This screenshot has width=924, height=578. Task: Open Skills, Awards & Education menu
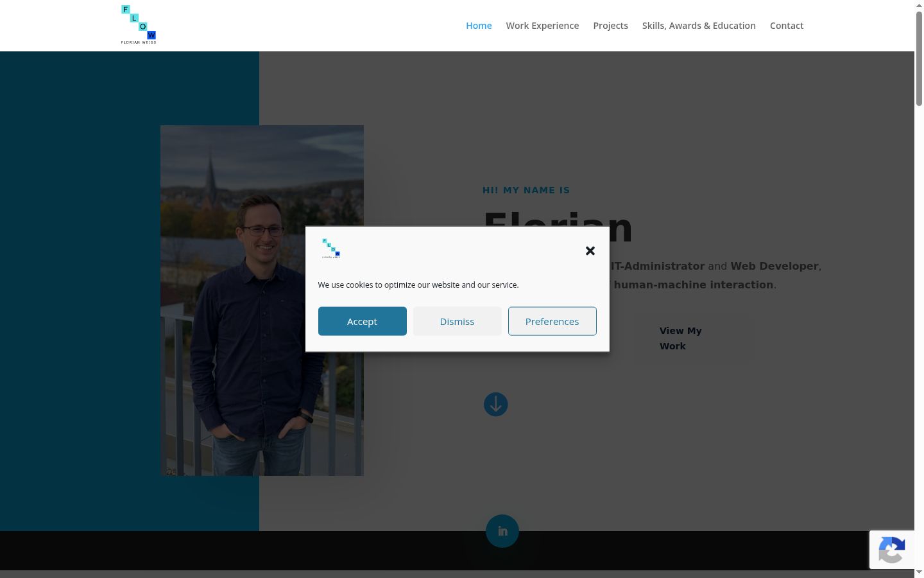pos(699,26)
